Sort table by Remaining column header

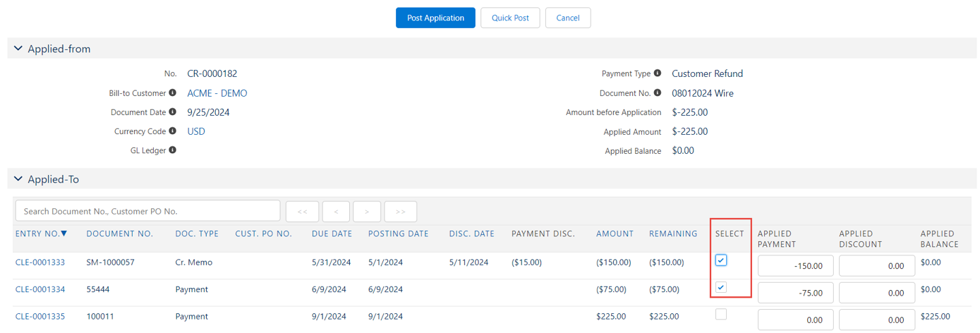point(673,234)
